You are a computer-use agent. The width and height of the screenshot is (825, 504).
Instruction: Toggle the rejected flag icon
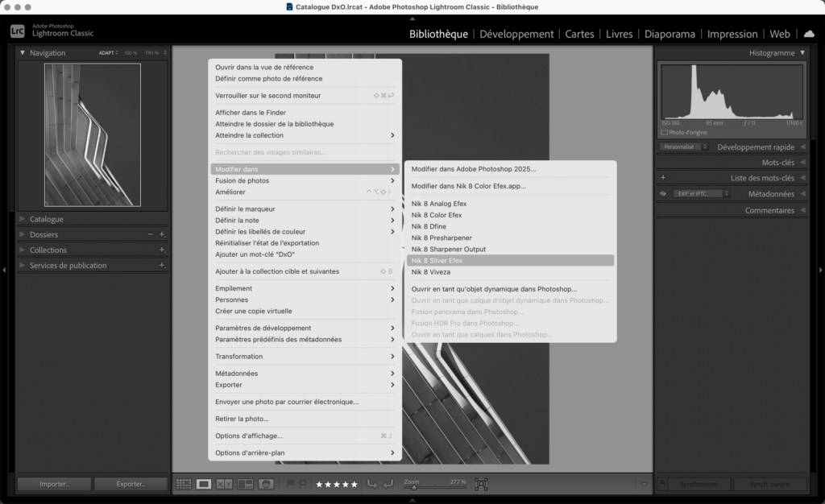click(303, 484)
